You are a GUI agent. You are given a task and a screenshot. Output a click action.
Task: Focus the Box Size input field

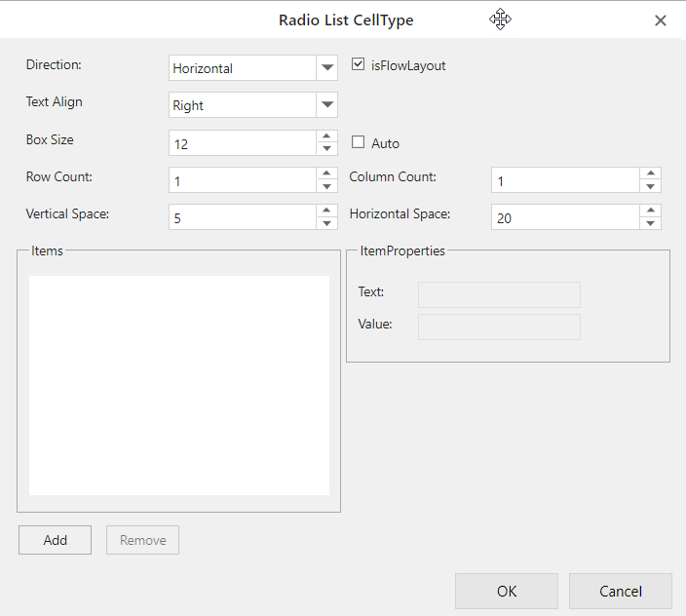click(x=241, y=143)
